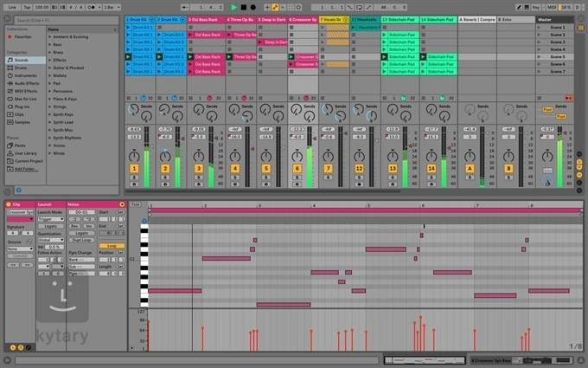Viewport: 588px width, 368px height.
Task: Select the Instruments category
Action: pos(25,75)
